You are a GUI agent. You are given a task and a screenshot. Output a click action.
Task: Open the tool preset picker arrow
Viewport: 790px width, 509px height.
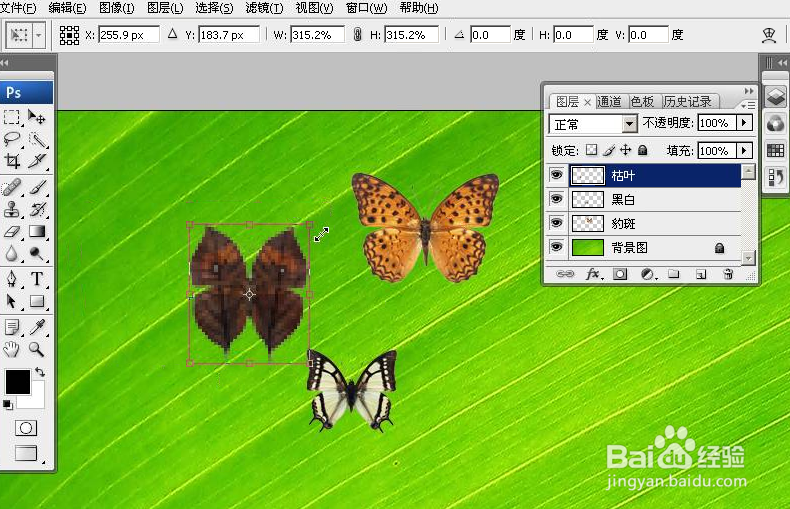[x=39, y=35]
